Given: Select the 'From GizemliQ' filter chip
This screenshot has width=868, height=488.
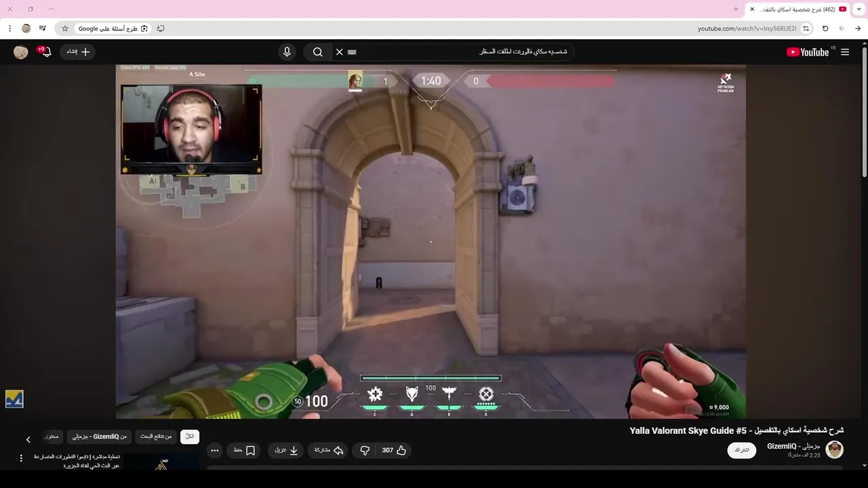Looking at the screenshot, I should click(100, 436).
